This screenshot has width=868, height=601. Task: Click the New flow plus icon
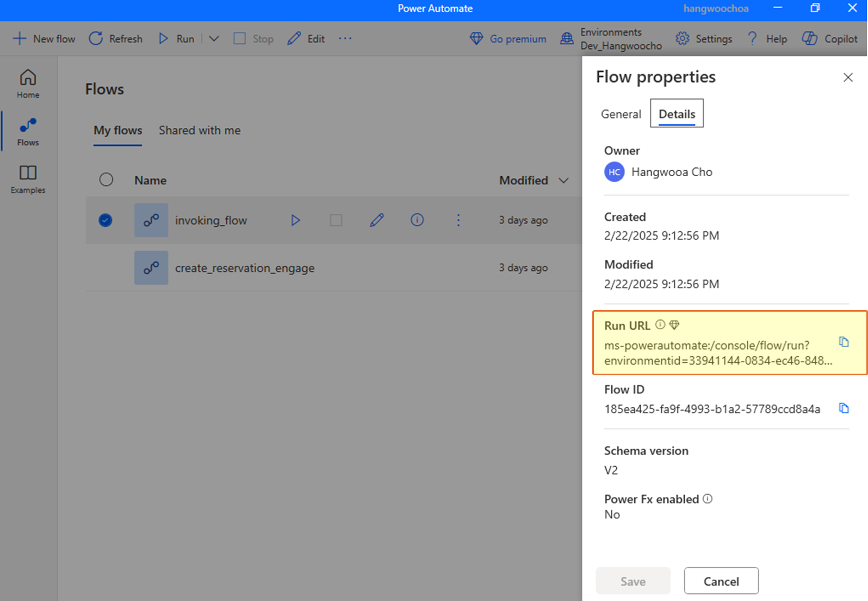(x=20, y=39)
